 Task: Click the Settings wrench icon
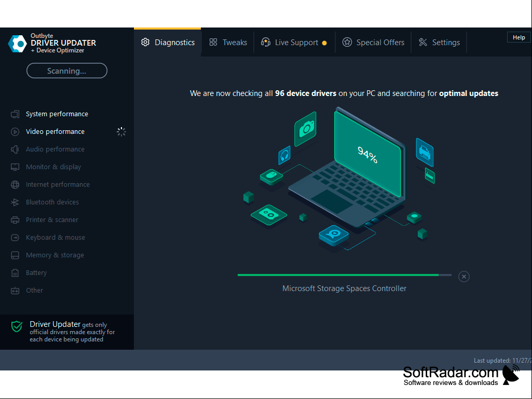pos(423,42)
